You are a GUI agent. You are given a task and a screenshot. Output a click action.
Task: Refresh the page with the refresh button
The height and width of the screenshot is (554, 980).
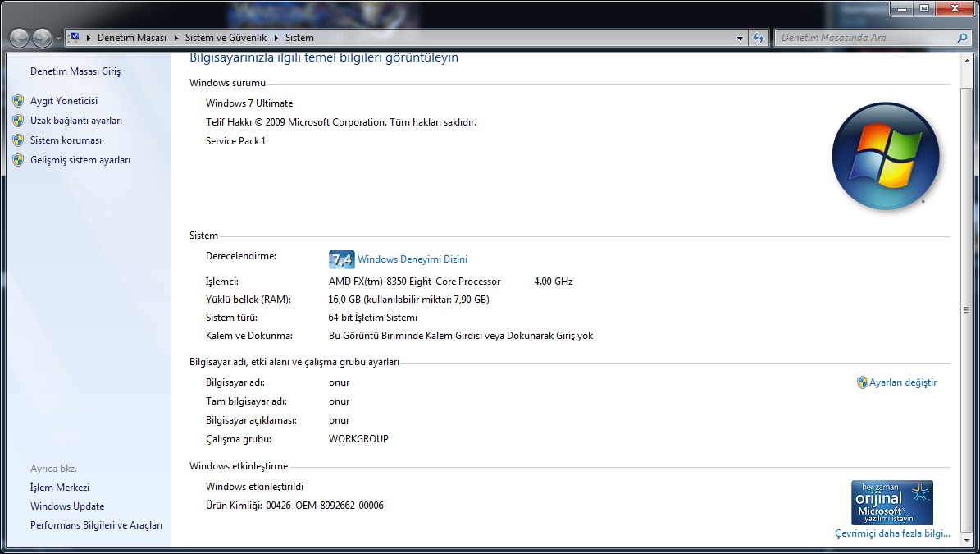[x=759, y=38]
